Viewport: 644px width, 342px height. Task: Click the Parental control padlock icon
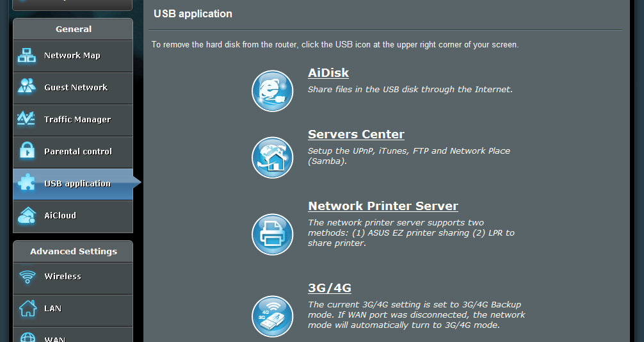[27, 151]
